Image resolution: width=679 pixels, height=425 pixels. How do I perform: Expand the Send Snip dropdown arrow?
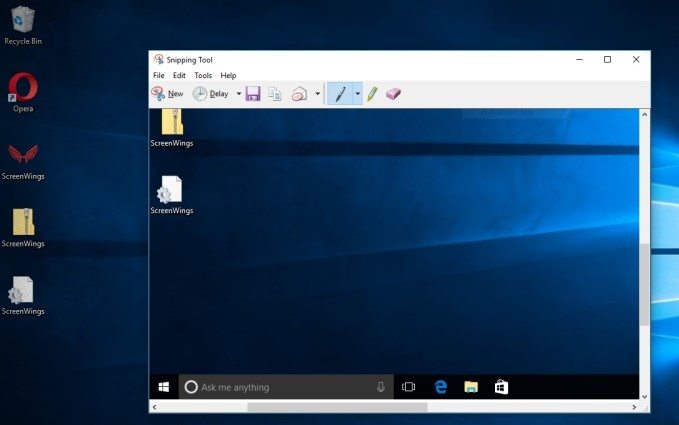[x=318, y=94]
